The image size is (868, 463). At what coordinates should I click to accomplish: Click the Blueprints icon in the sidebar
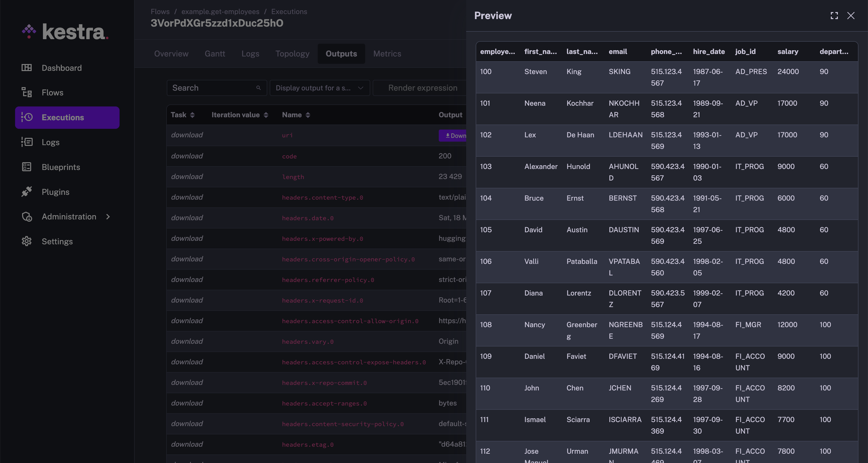coord(27,167)
